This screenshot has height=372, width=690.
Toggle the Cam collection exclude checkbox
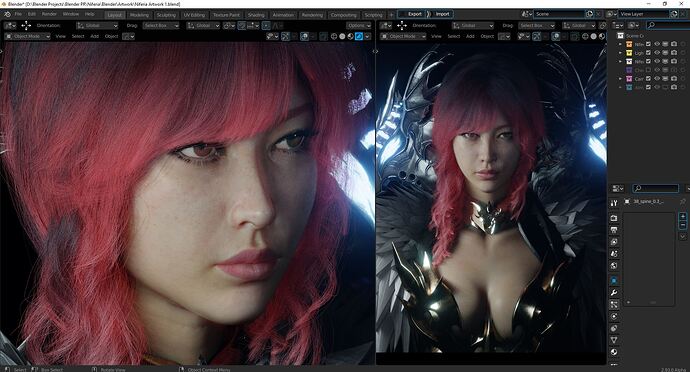pos(648,79)
